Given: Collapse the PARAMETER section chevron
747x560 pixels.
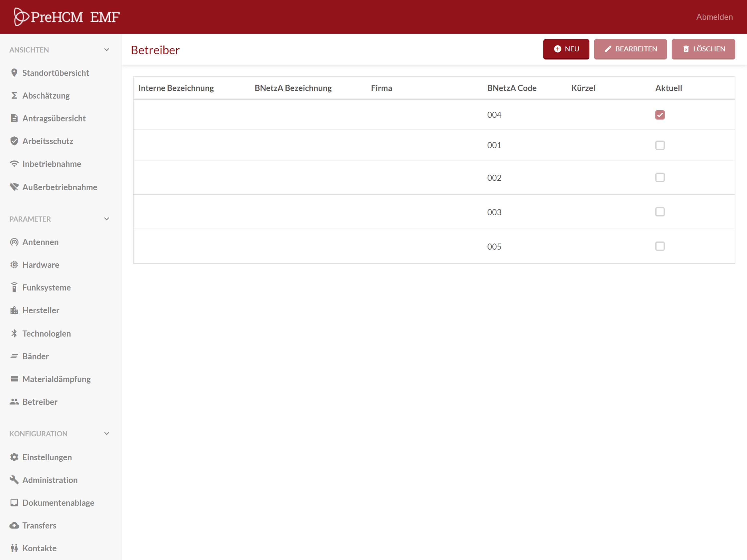Looking at the screenshot, I should click(107, 219).
